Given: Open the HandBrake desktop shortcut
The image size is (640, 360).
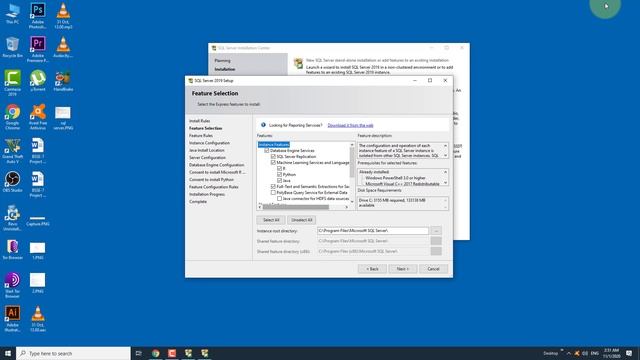Looking at the screenshot, I should tap(63, 80).
